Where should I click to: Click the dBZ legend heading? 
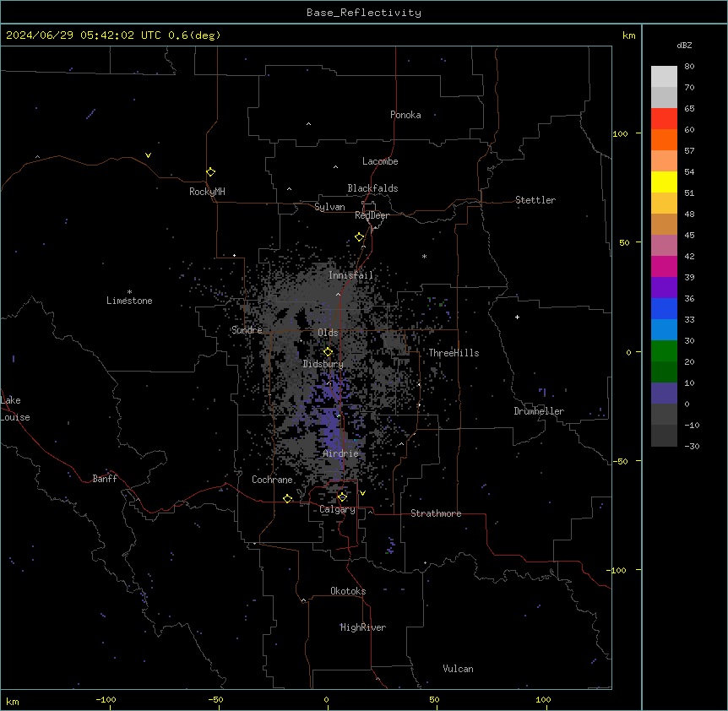click(x=684, y=45)
